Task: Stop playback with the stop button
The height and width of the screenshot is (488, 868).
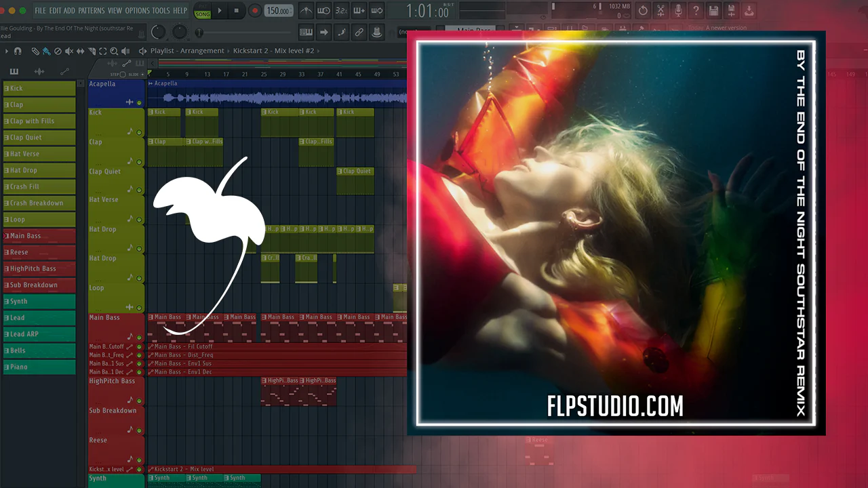Action: 236,11
